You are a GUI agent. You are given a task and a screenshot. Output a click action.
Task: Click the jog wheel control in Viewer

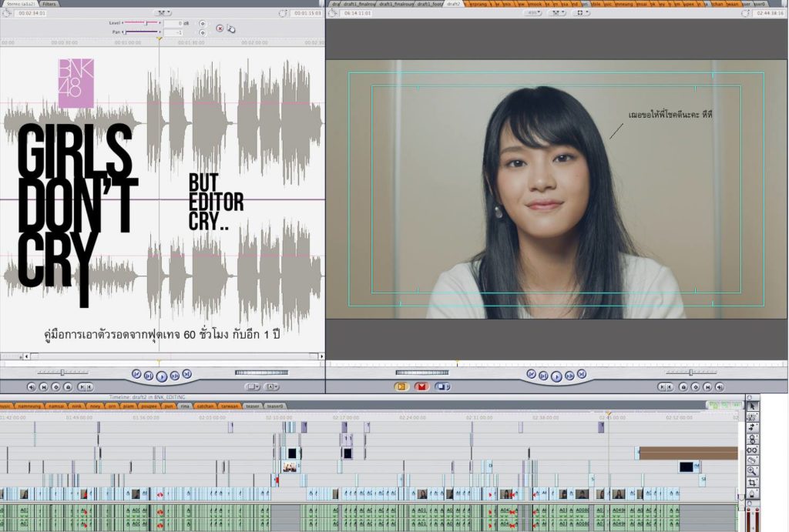[262, 373]
